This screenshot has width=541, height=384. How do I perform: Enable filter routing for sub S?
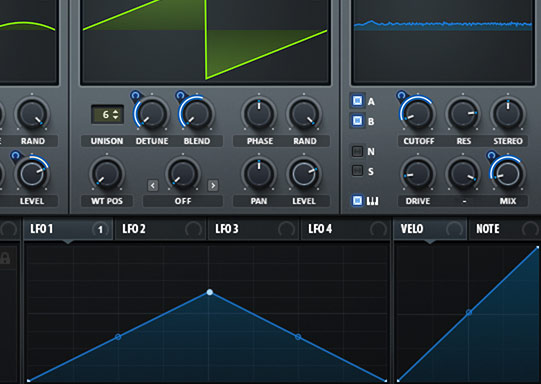coord(357,170)
